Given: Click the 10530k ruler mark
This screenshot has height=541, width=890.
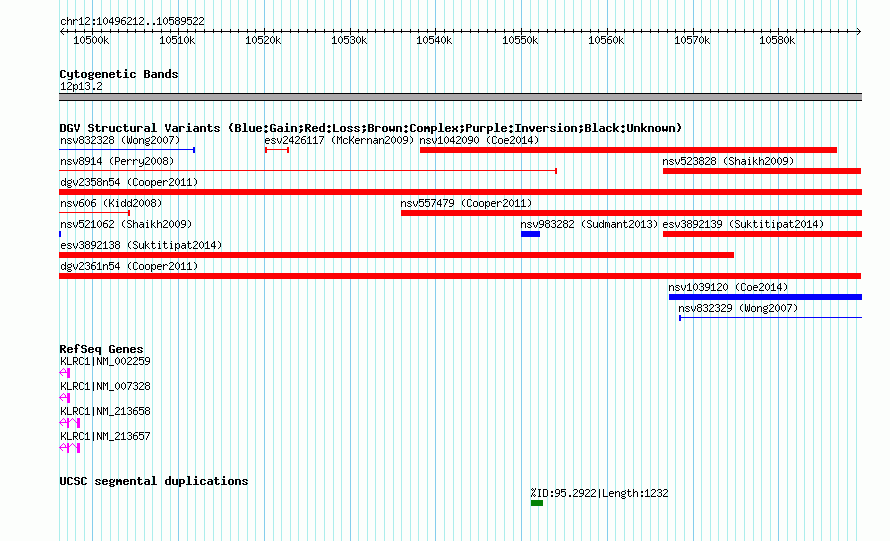Looking at the screenshot, I should pyautogui.click(x=349, y=40).
